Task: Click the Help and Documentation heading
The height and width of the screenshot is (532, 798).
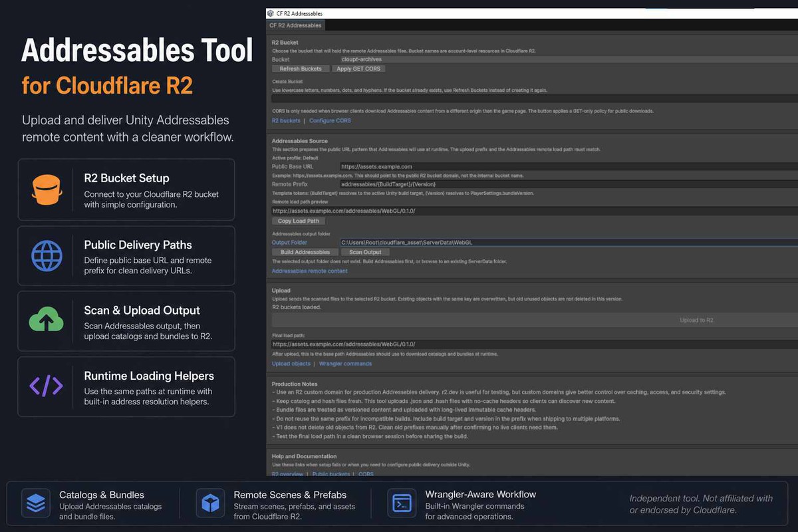Action: pos(304,456)
